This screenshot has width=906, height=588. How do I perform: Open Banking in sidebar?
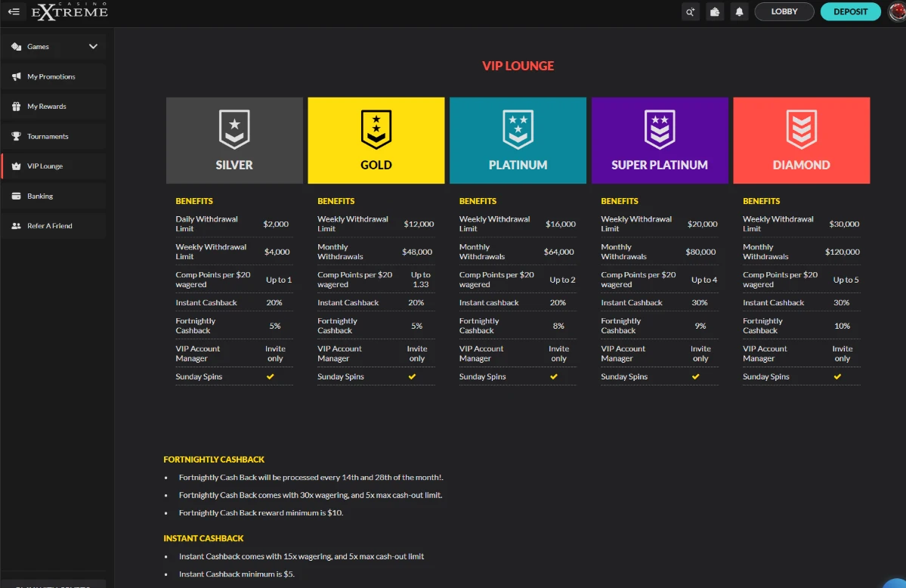pos(53,196)
